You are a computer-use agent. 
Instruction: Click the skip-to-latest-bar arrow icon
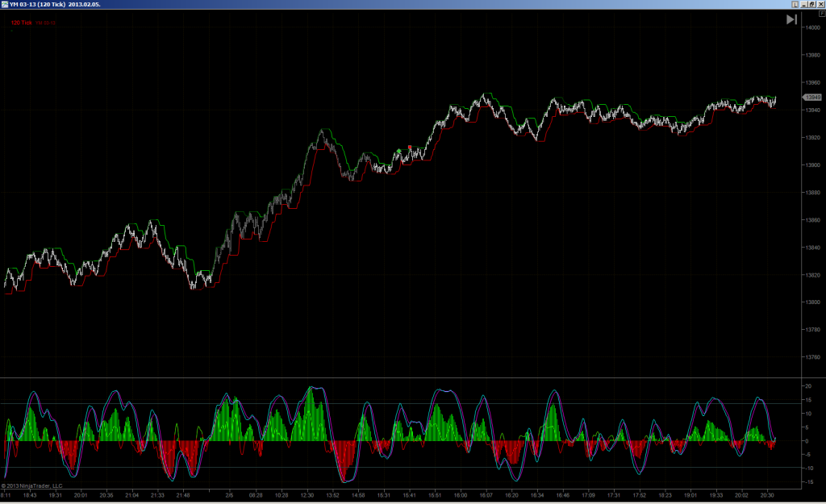pyautogui.click(x=791, y=19)
